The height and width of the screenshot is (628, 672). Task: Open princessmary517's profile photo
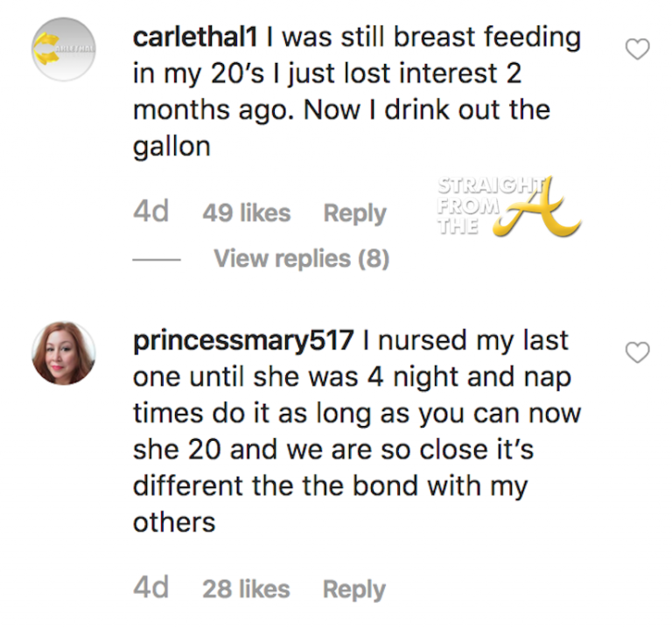63,352
